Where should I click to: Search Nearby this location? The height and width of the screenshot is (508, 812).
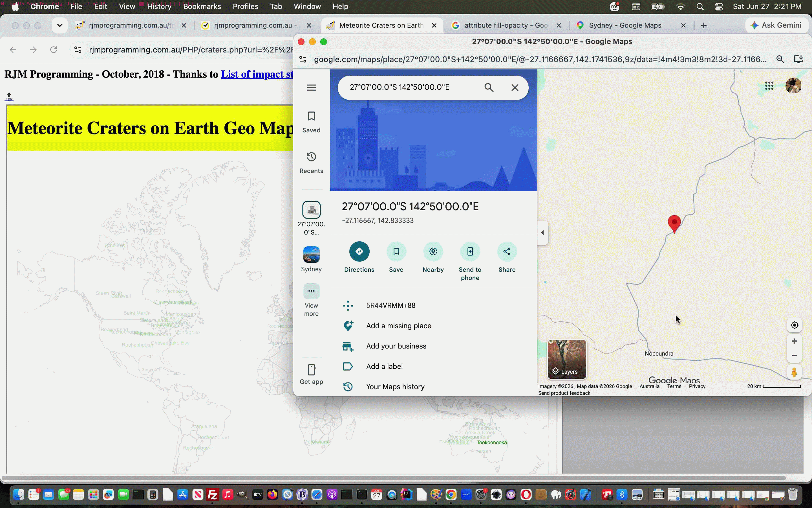tap(433, 257)
